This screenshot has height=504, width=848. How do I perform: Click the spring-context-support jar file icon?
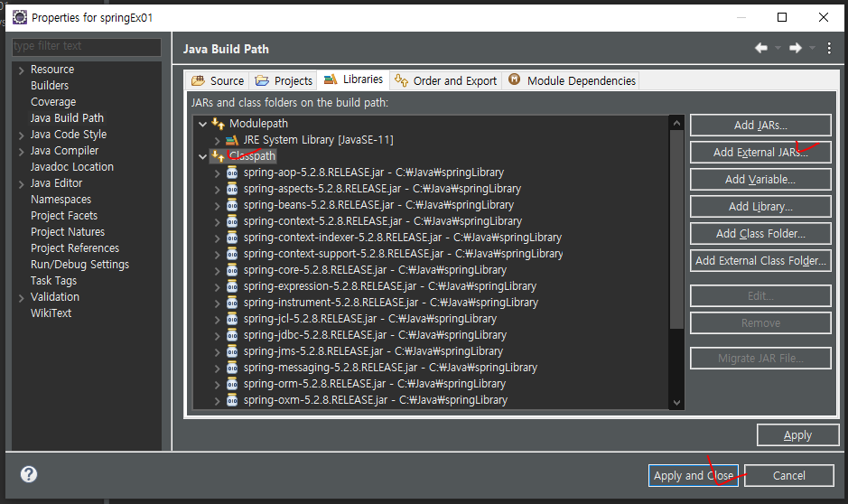(232, 254)
